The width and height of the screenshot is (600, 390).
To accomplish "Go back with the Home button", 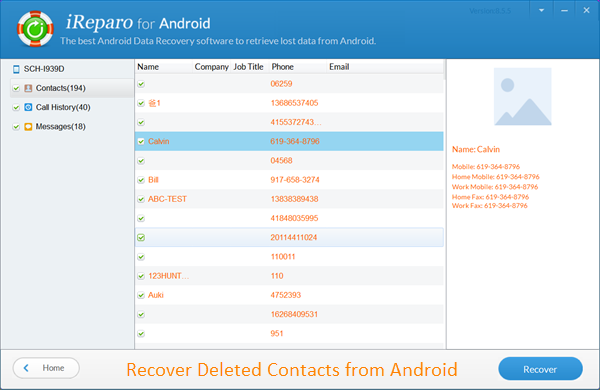I will coord(46,368).
